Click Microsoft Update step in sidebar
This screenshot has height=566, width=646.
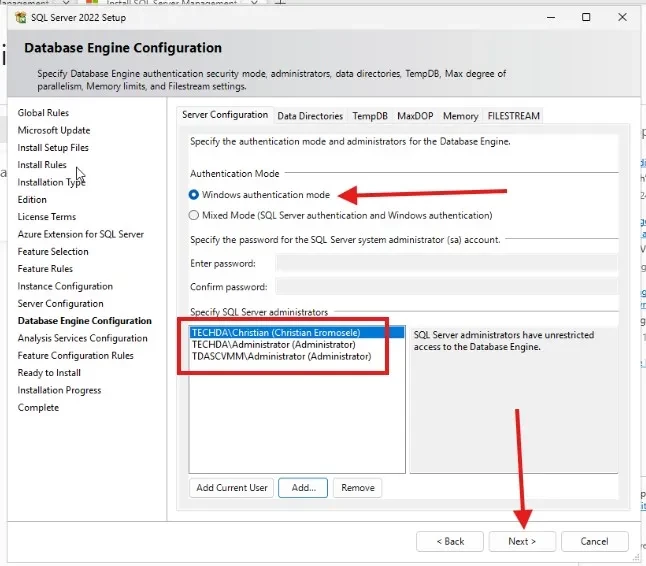[x=54, y=130]
